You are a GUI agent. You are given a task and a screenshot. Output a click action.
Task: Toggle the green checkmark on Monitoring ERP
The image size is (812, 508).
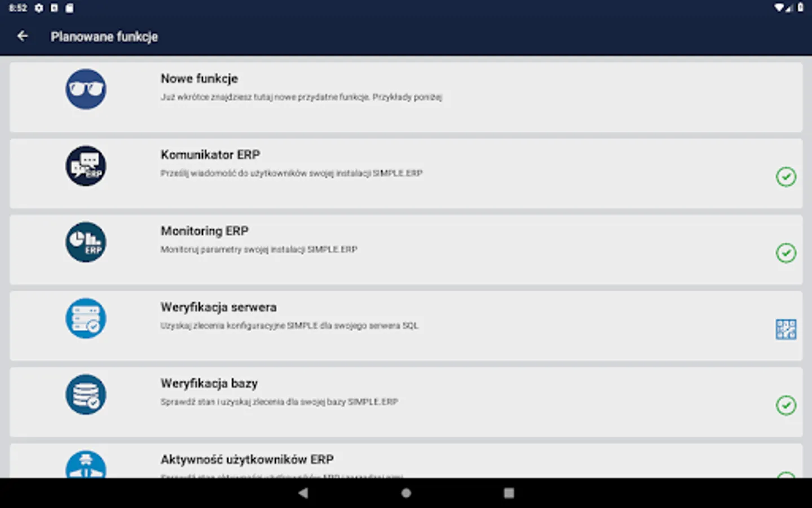786,253
